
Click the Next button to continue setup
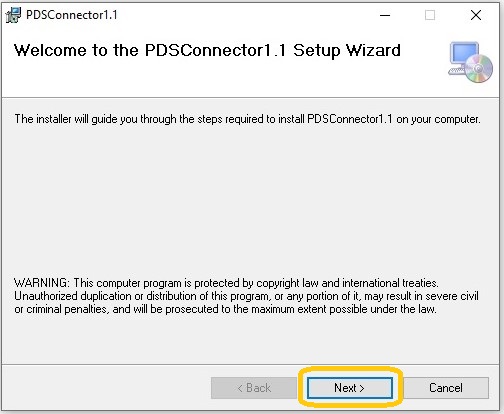click(x=350, y=388)
